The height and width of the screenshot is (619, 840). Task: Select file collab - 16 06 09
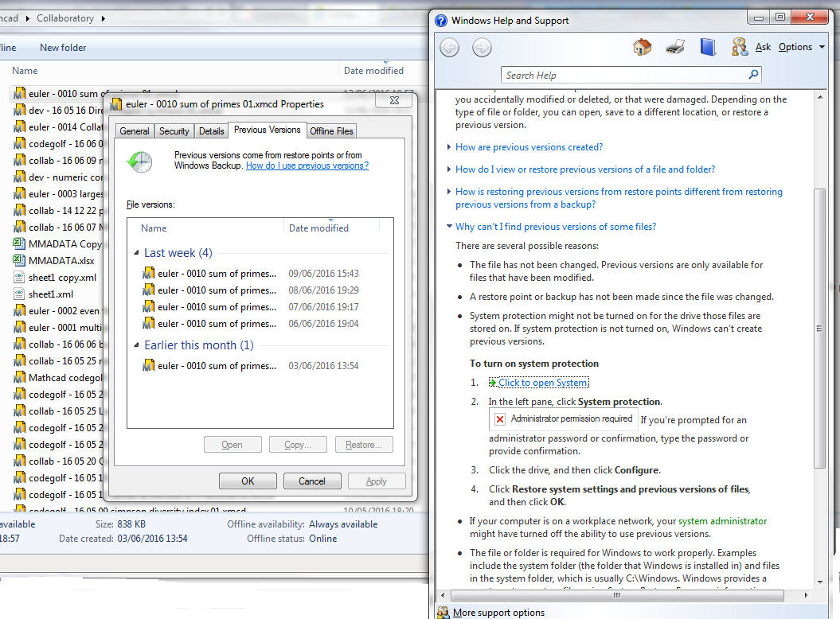tap(58, 160)
